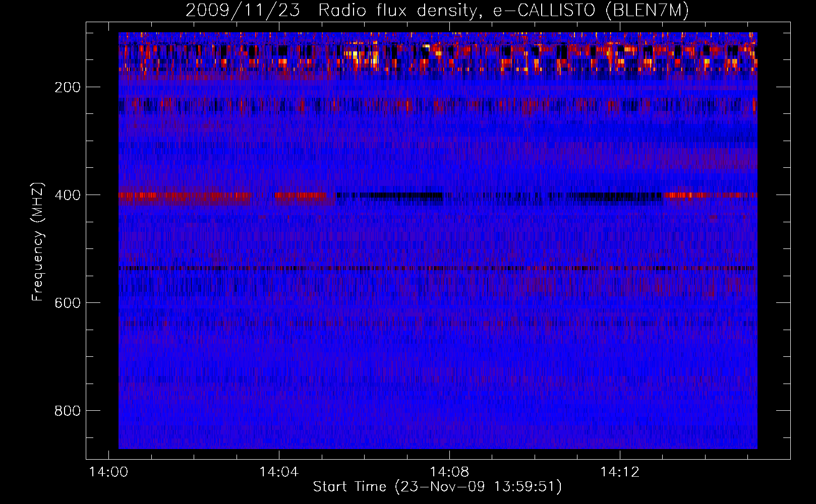Click the 14:12 time tick label
The width and height of the screenshot is (816, 504).
pos(620,472)
